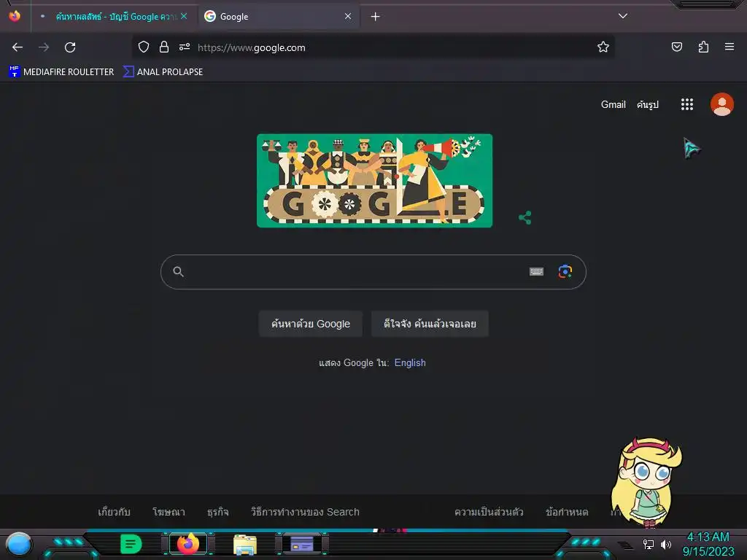747x560 pixels.
Task: Close the Google tab
Action: [348, 16]
